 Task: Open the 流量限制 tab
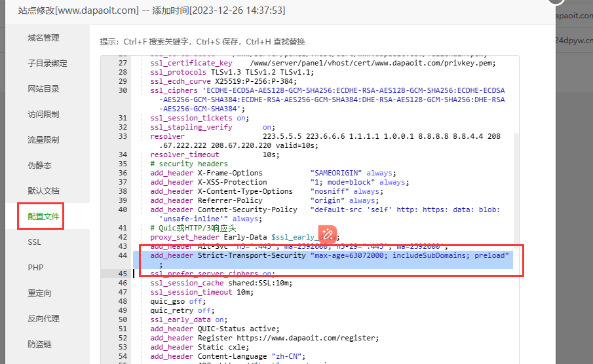click(43, 140)
